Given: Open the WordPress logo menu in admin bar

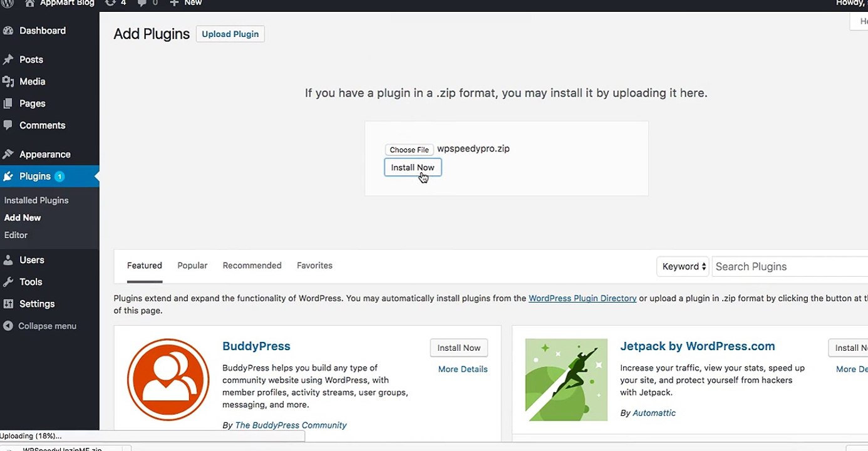Looking at the screenshot, I should (7, 3).
